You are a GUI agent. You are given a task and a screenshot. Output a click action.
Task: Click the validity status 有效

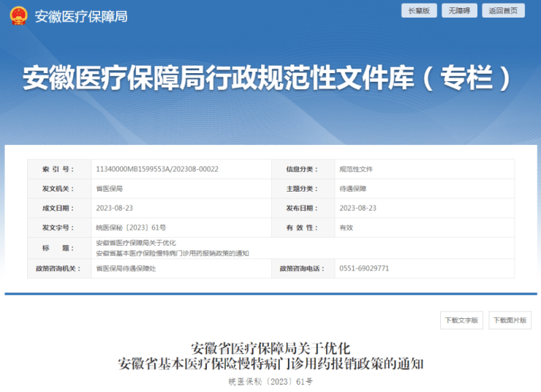[x=346, y=228]
